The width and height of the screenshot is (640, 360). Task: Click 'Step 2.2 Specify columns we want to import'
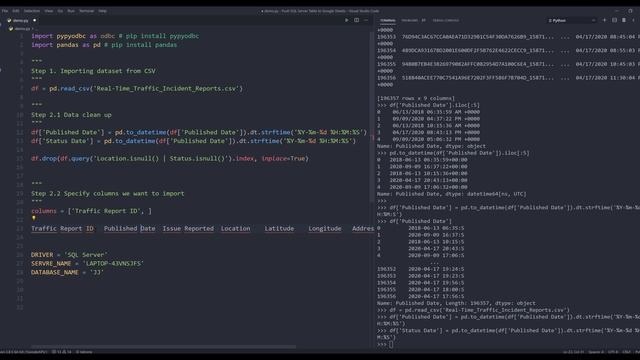(108, 194)
